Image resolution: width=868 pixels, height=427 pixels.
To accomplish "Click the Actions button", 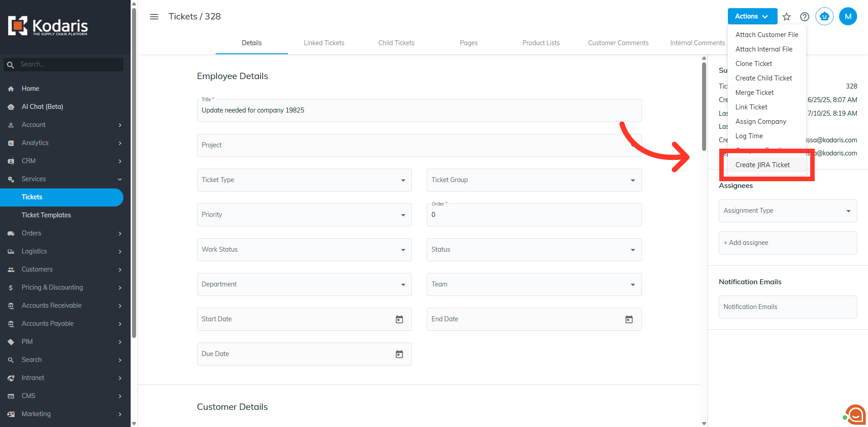I will pos(752,16).
